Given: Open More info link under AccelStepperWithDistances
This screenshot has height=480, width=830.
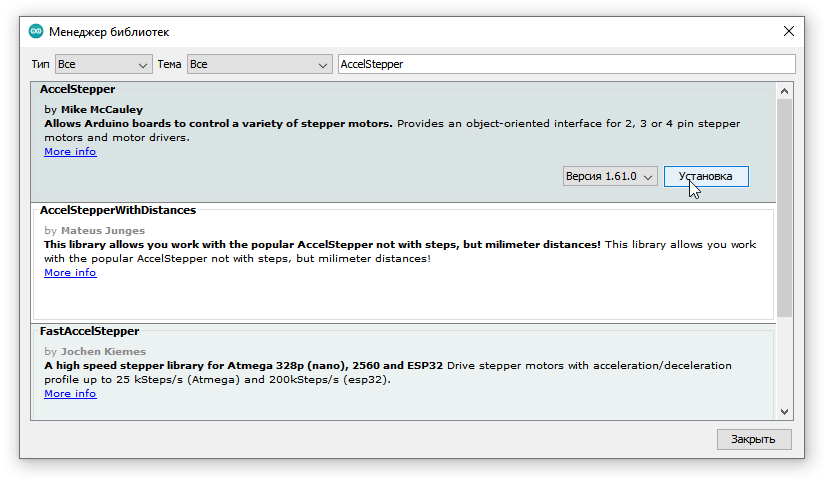Looking at the screenshot, I should (70, 273).
